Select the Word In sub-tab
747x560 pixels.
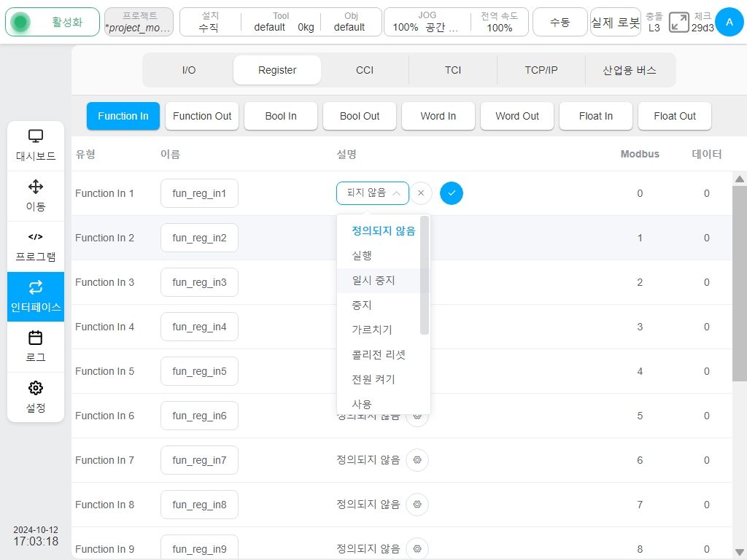(x=438, y=116)
